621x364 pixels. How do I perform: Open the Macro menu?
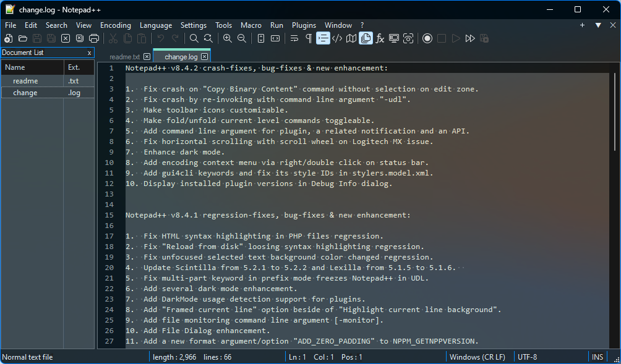pyautogui.click(x=251, y=25)
